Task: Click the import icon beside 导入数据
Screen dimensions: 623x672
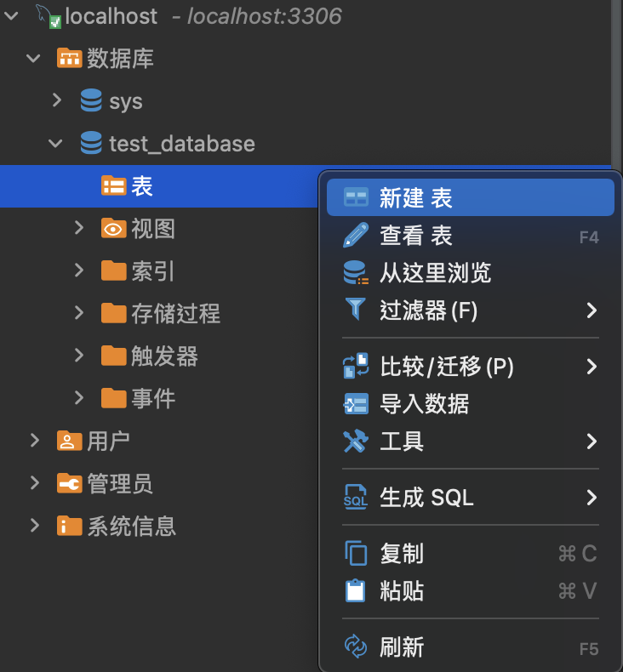Action: point(356,404)
